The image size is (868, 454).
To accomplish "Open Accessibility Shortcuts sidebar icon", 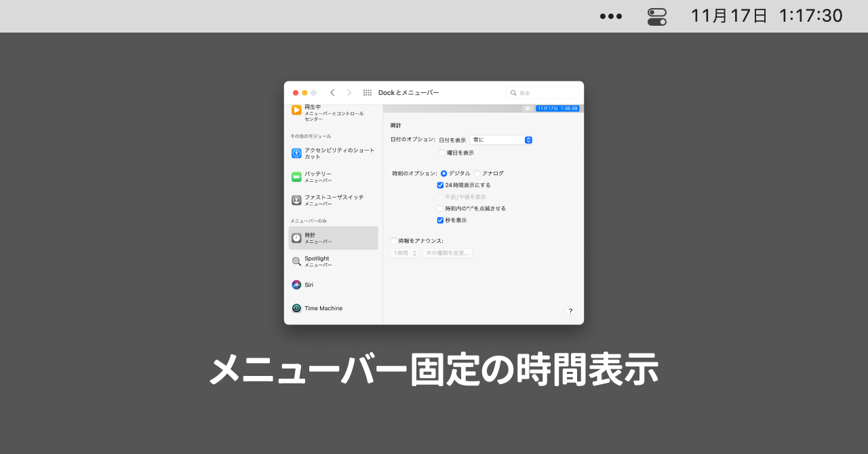I will pyautogui.click(x=296, y=153).
